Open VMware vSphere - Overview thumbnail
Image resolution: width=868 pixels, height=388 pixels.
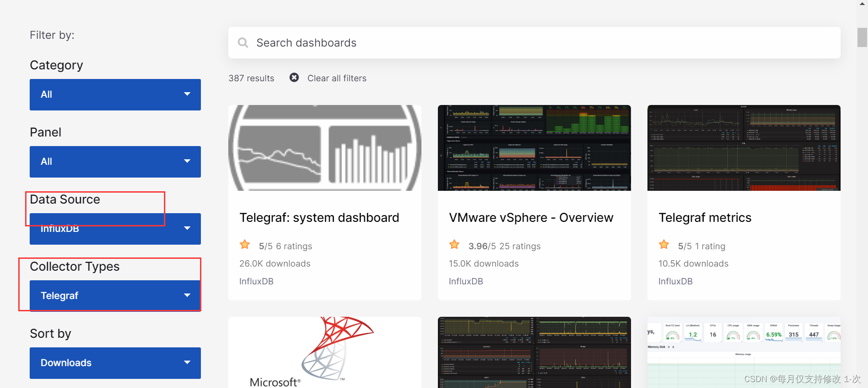tap(534, 148)
